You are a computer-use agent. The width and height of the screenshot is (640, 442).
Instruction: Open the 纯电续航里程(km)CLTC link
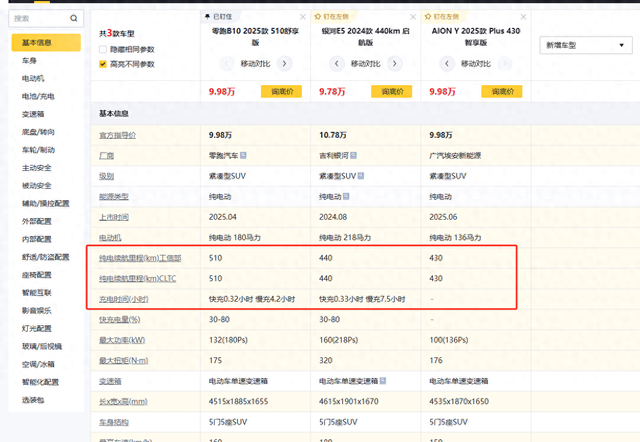(x=138, y=278)
